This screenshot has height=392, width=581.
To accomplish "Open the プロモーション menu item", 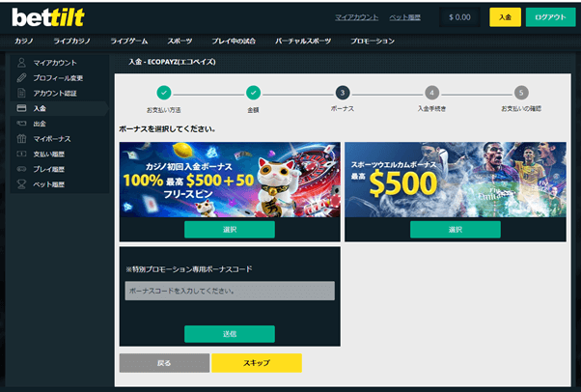I will pos(373,42).
